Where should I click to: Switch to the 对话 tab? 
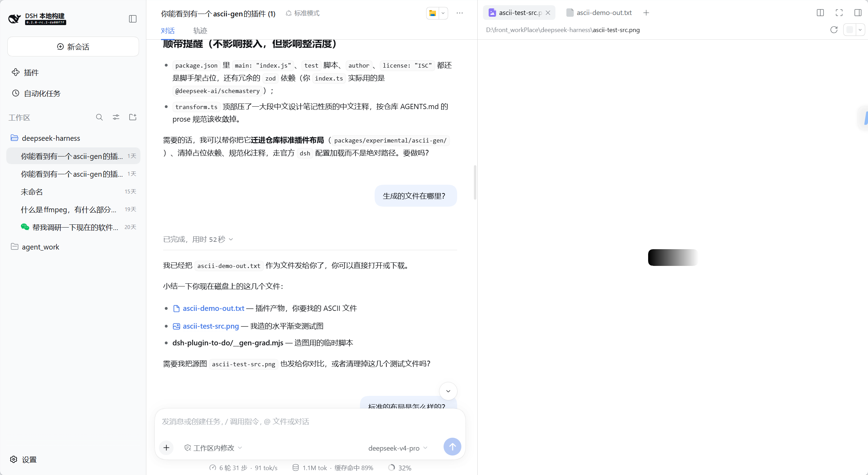168,31
